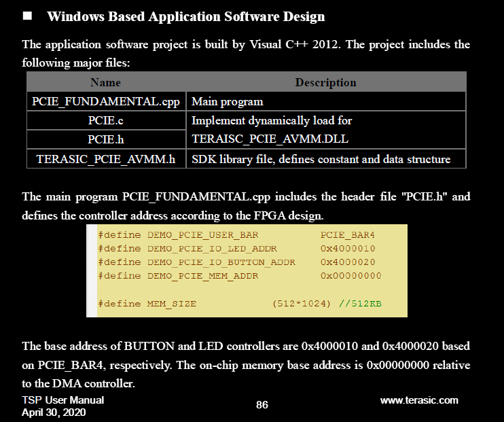Click the heading "Windows Based Application Software Design"
Image resolution: width=504 pixels, height=422 pixels.
tap(186, 17)
